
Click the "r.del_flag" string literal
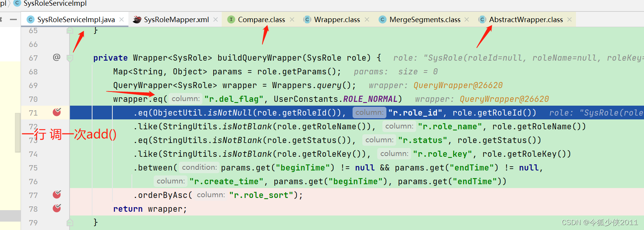point(234,99)
